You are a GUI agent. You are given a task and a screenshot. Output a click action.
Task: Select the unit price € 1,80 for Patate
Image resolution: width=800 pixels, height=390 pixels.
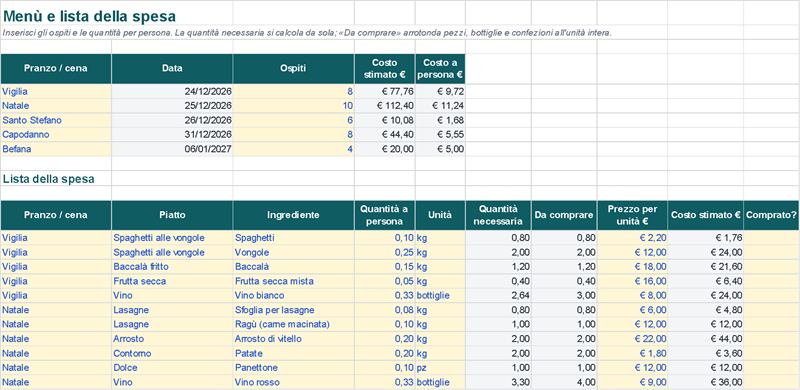click(x=632, y=353)
